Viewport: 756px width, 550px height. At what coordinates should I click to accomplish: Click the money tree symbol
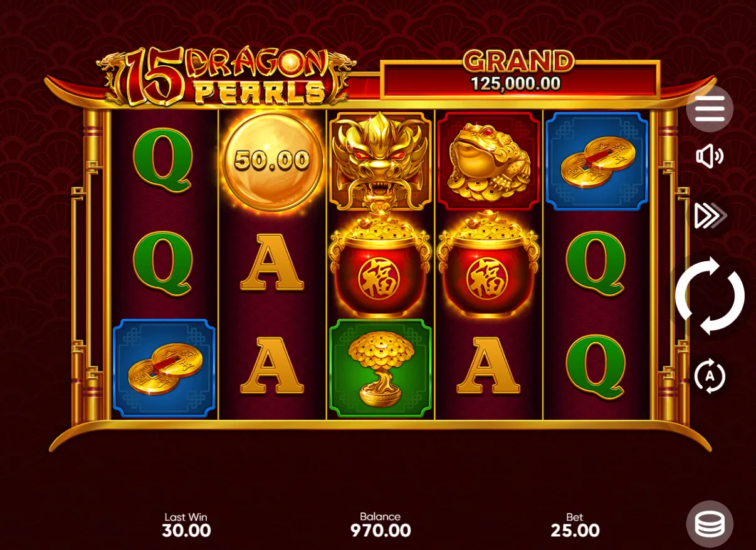[x=380, y=368]
